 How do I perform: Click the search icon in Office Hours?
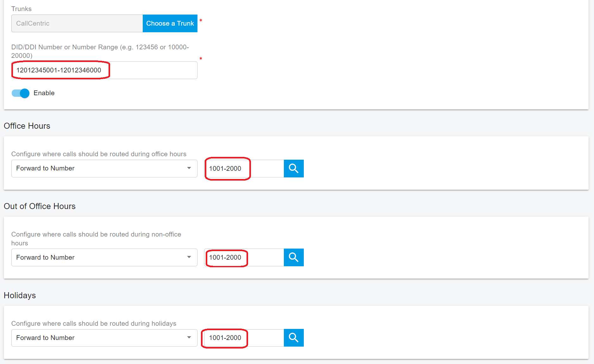tap(293, 169)
